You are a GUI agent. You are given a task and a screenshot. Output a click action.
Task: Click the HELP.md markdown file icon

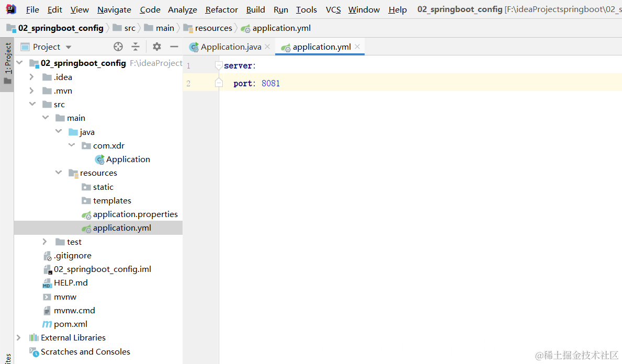[x=47, y=283]
